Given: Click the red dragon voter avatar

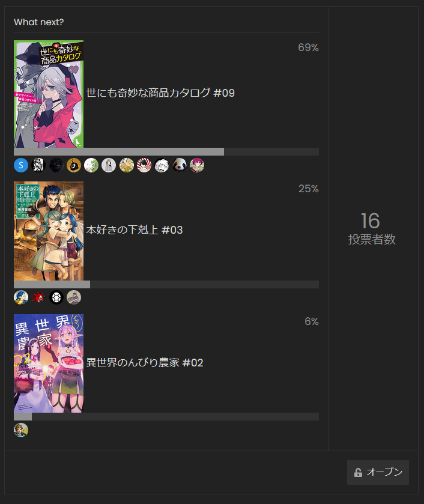Looking at the screenshot, I should click(x=38, y=297).
